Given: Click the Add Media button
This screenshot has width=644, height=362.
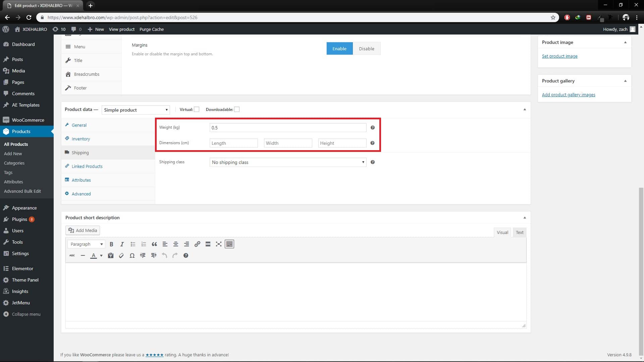Looking at the screenshot, I should pos(83,230).
